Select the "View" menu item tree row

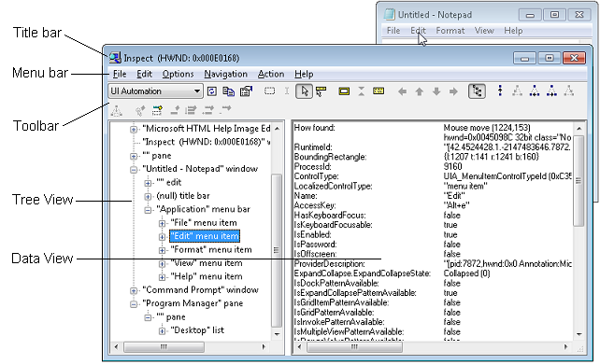207,263
